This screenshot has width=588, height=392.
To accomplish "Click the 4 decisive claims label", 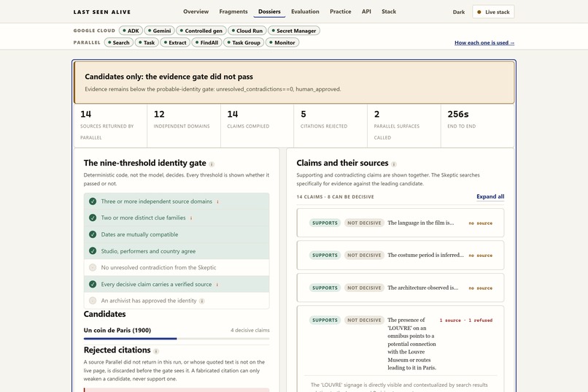I will pyautogui.click(x=249, y=331).
